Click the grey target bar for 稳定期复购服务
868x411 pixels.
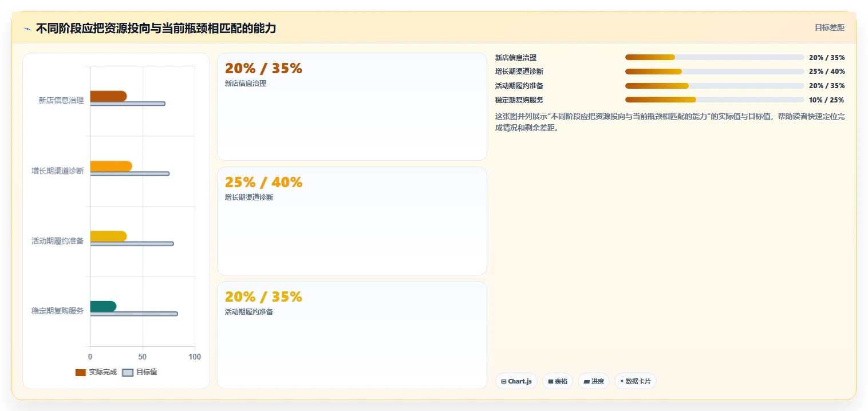pos(134,314)
